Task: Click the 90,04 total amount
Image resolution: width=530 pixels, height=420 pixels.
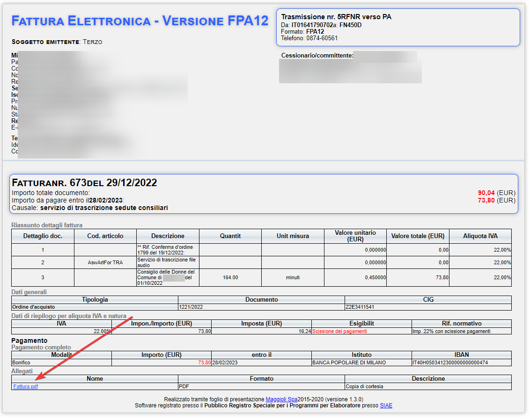Action: (x=486, y=193)
